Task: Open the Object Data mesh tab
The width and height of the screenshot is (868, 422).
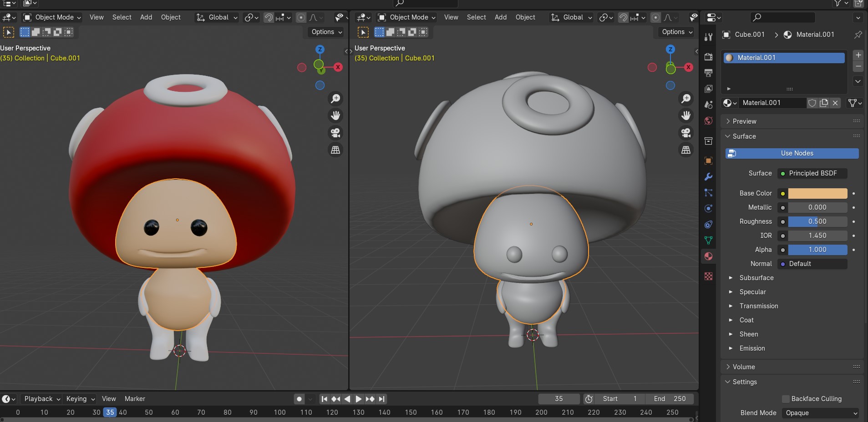Action: point(708,240)
